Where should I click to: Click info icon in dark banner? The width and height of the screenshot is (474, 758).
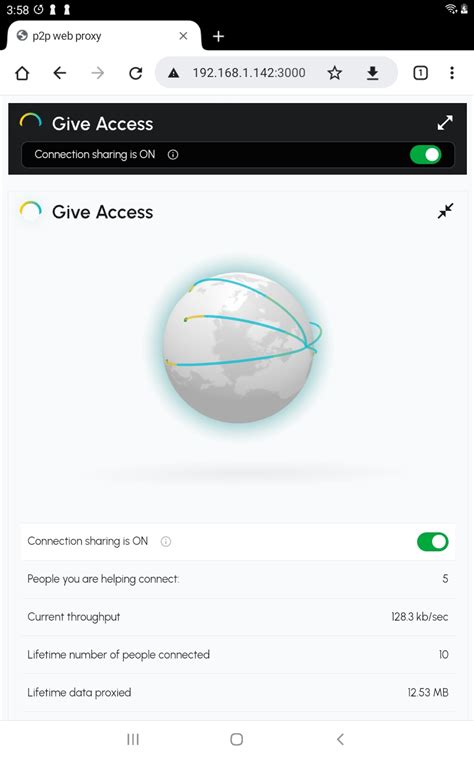[173, 155]
